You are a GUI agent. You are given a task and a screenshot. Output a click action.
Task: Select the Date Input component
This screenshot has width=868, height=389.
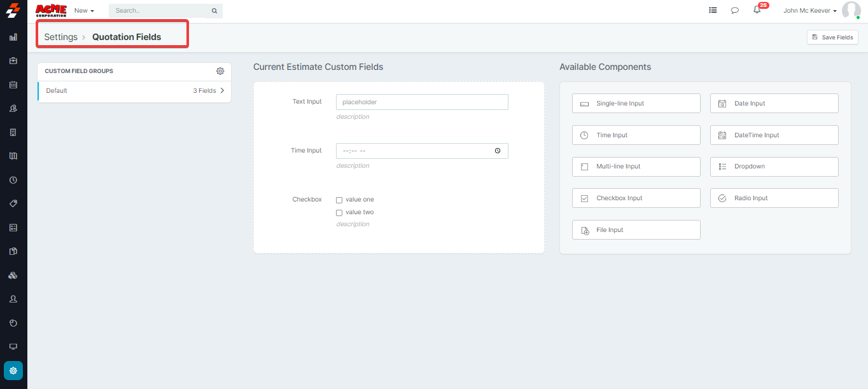point(774,104)
